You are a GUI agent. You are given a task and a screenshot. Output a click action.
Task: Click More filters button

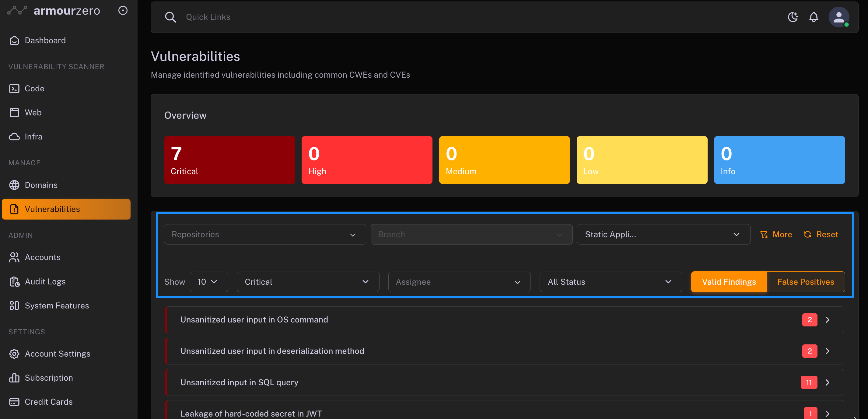tap(776, 234)
